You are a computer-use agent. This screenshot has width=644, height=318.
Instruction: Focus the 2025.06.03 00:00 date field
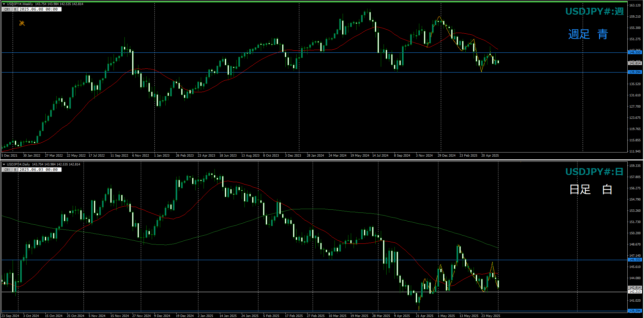(x=40, y=170)
